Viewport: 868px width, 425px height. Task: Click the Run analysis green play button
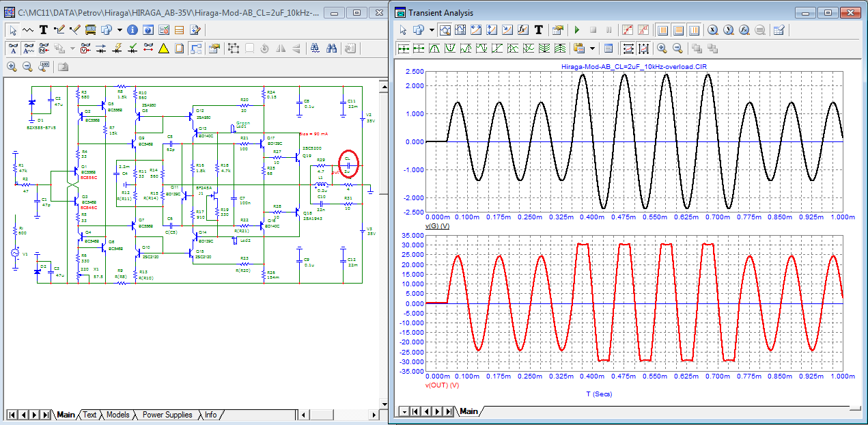point(576,30)
